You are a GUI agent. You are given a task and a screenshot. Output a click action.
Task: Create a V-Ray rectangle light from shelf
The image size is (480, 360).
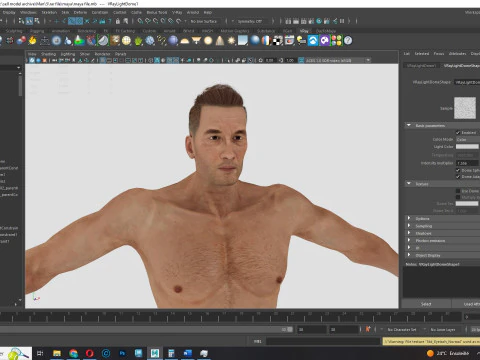pos(243,41)
